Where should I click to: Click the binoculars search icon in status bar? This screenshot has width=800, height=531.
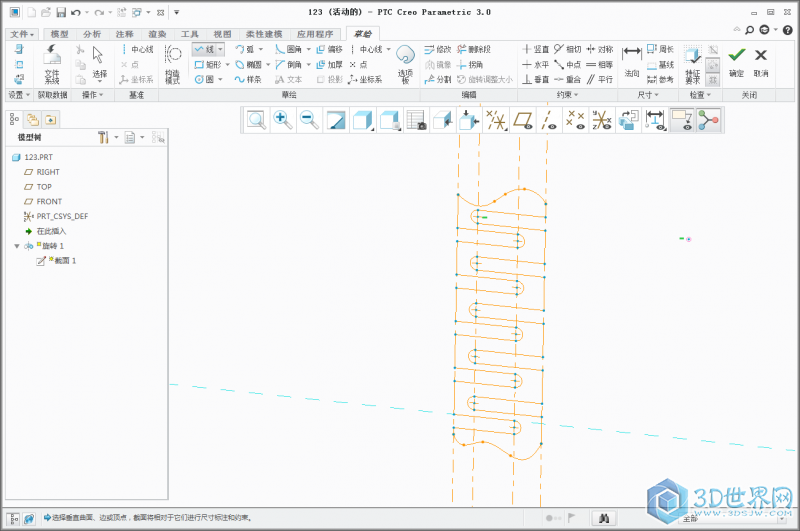pos(604,518)
